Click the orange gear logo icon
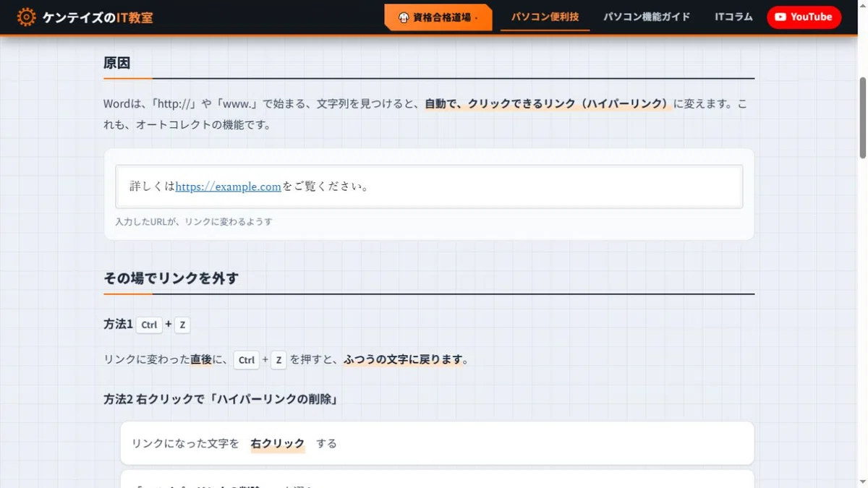This screenshot has height=488, width=868. coord(26,17)
